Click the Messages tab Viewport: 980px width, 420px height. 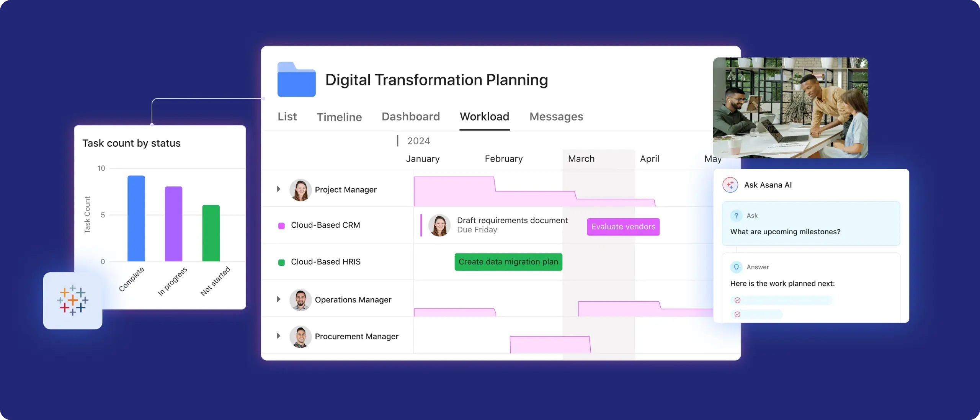(556, 116)
